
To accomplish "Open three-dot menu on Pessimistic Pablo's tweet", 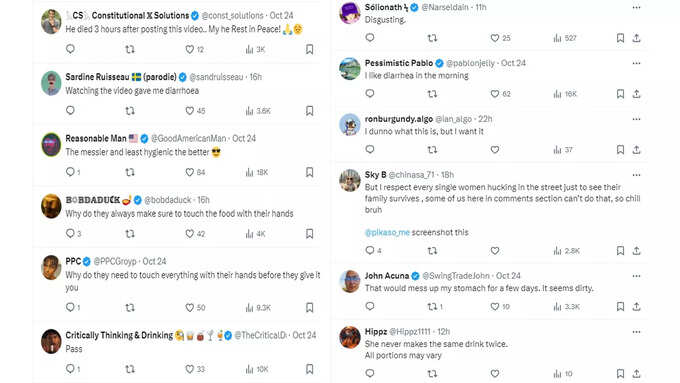I will [x=636, y=63].
